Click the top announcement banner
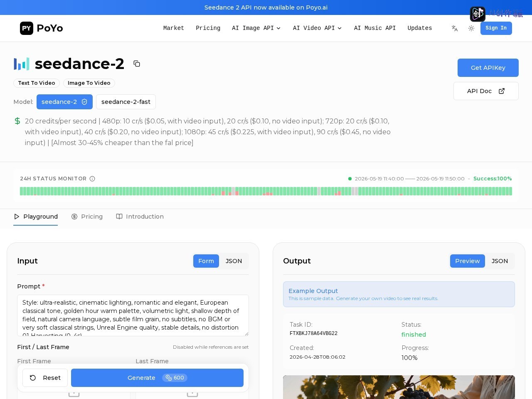Screen dimensions: 532x399 tap(266, 7)
